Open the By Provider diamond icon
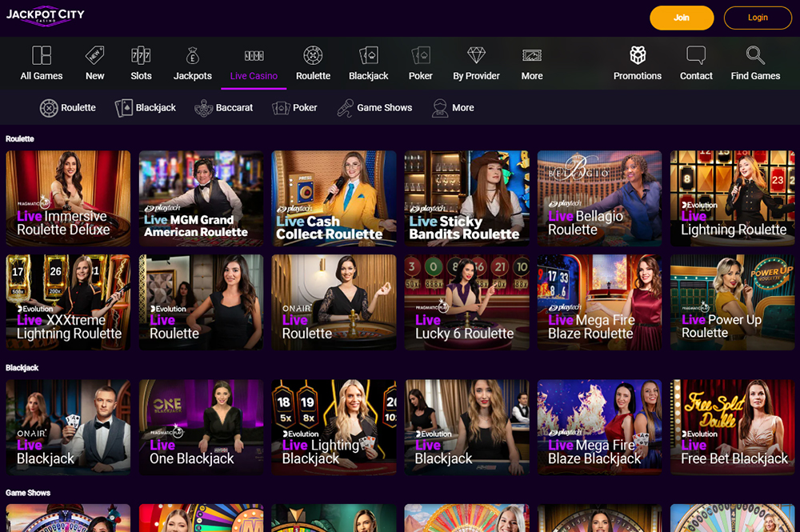 [x=476, y=55]
